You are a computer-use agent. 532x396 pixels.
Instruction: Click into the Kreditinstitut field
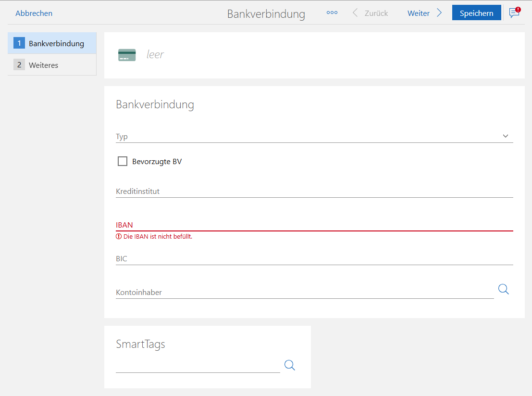314,191
